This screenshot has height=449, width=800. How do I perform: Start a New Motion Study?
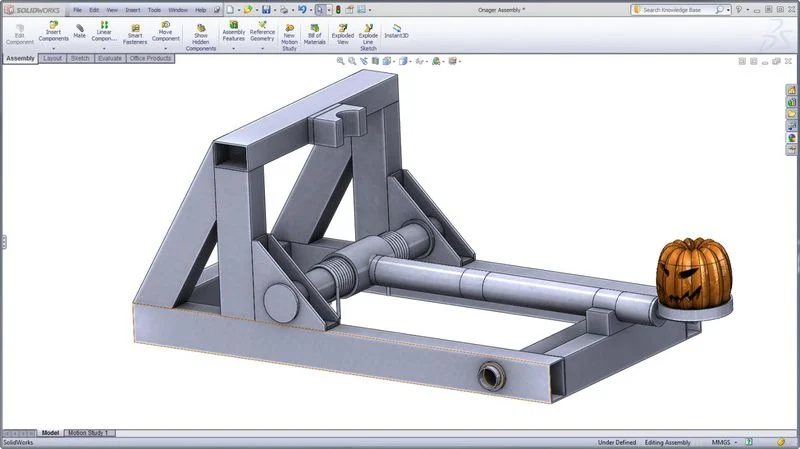click(x=289, y=27)
